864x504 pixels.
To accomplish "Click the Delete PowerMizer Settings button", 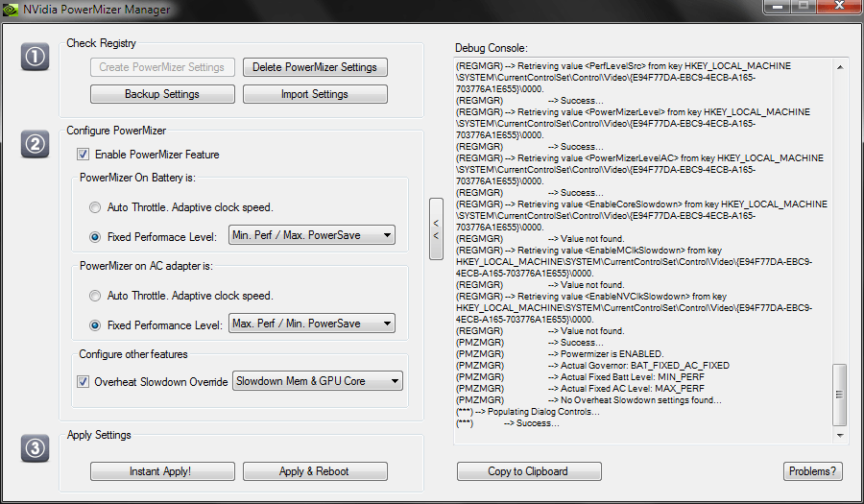I will (x=315, y=67).
